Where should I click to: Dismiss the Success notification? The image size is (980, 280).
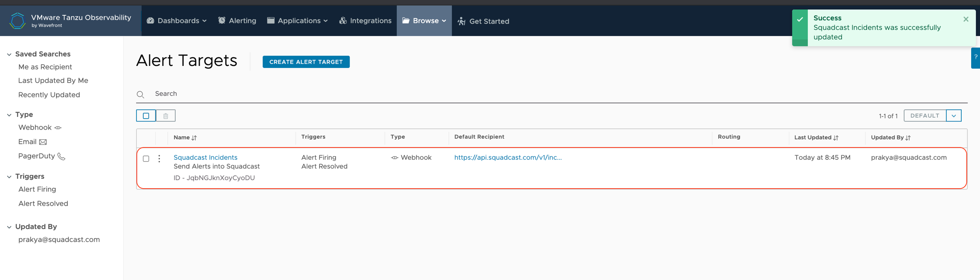(966, 19)
